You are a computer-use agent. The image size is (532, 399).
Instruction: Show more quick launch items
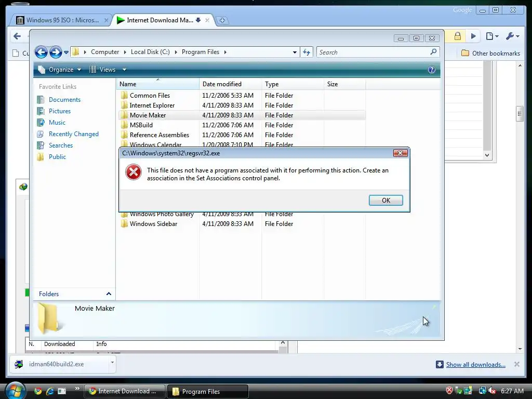click(77, 389)
